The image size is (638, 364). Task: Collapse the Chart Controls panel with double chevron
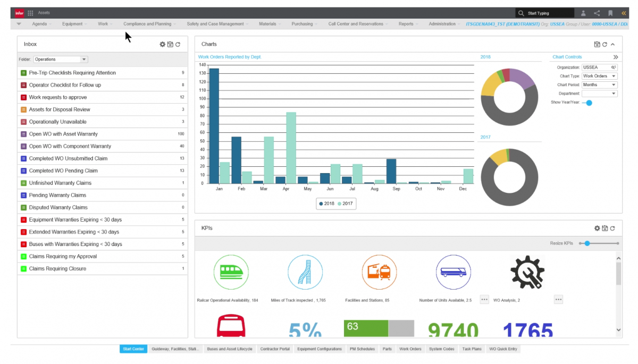(616, 57)
